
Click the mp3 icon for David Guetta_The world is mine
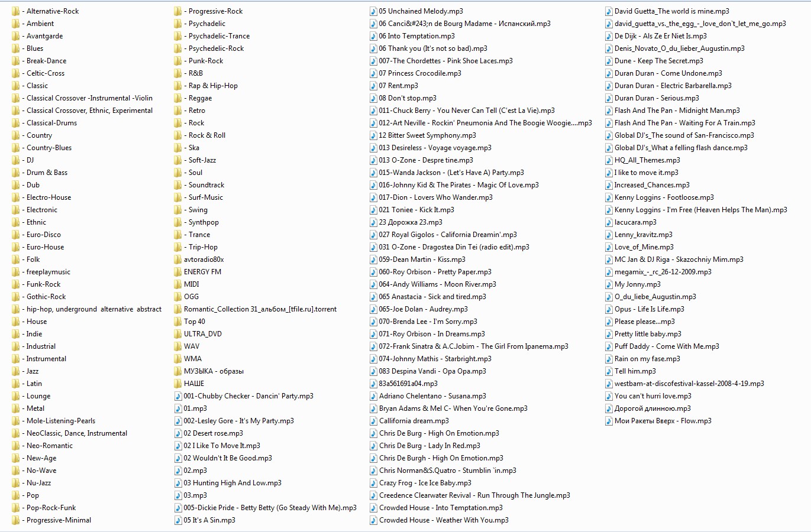[609, 11]
